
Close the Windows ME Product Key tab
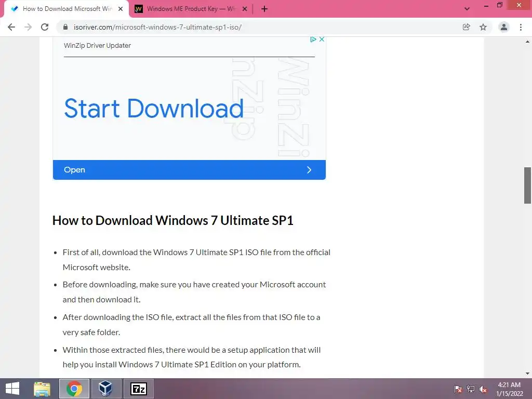pos(245,9)
